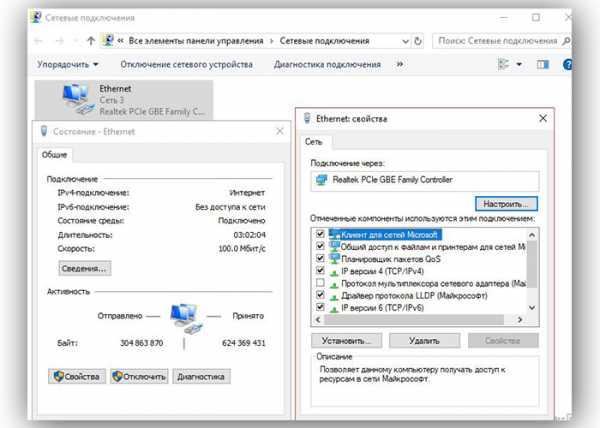Click the Forward arrow in Network Connections
The image size is (600, 428).
click(x=60, y=41)
